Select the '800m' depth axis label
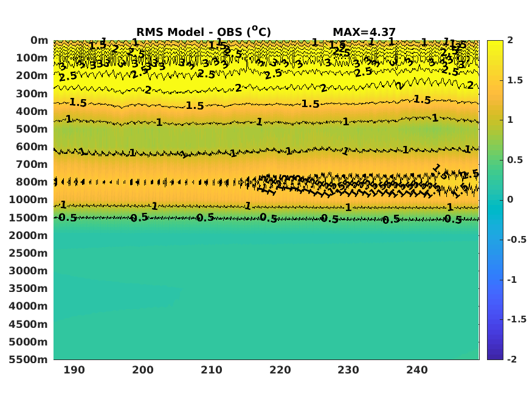Screen dimensions: 532x399 point(32,182)
